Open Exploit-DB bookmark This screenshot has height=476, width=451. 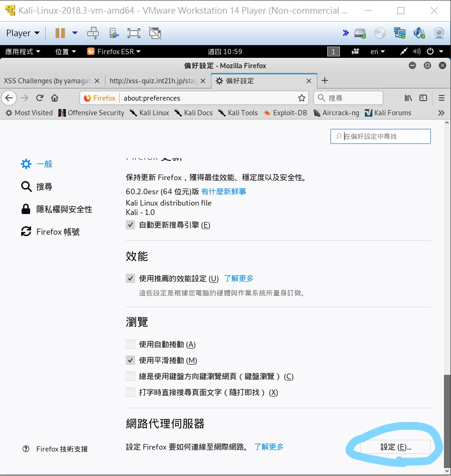tap(285, 113)
